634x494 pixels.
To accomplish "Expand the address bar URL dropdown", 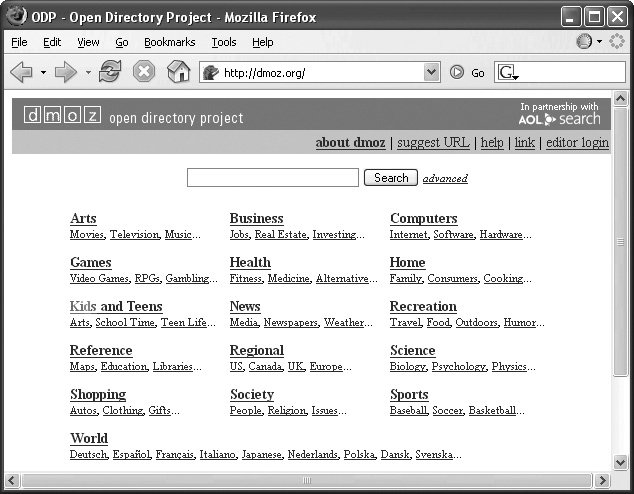I will tap(431, 72).
